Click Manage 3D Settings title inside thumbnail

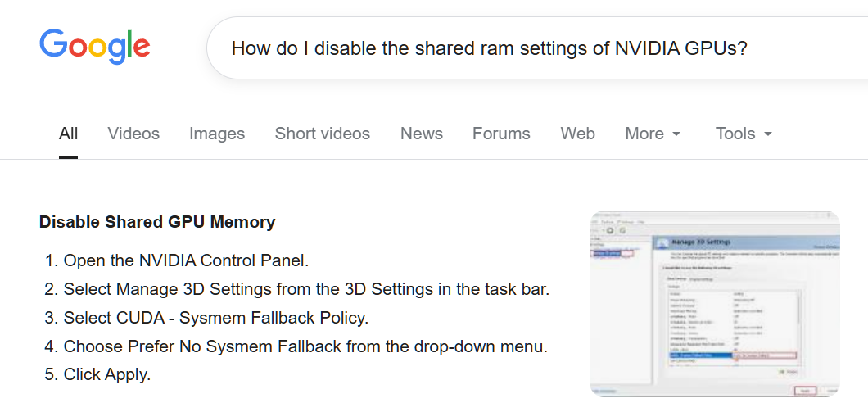pyautogui.click(x=701, y=242)
